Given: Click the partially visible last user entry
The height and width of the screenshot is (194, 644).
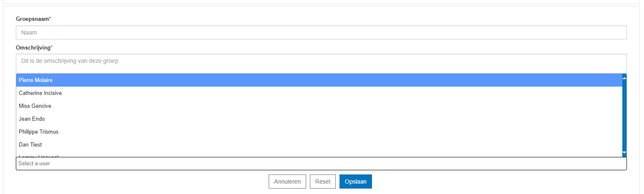Looking at the screenshot, I should pyautogui.click(x=39, y=156).
